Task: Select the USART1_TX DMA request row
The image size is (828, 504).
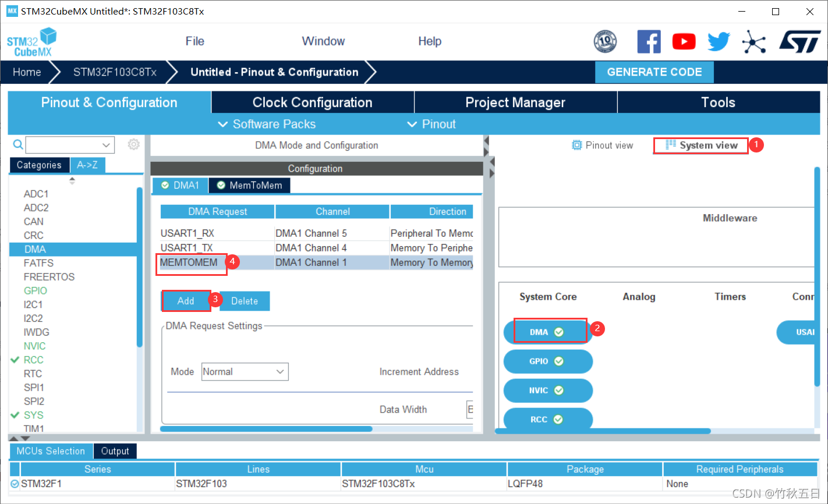Action: [317, 248]
